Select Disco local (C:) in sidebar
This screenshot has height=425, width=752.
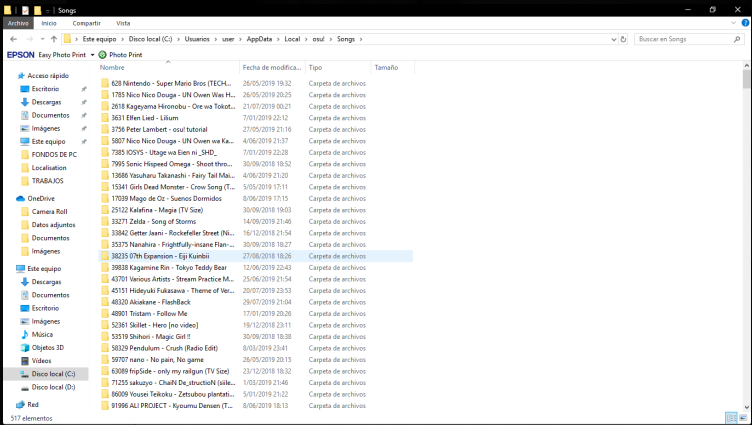tap(46, 374)
